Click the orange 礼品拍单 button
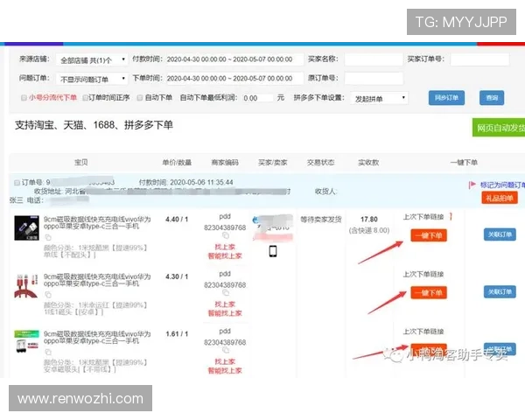The image size is (525, 420). coord(500,198)
